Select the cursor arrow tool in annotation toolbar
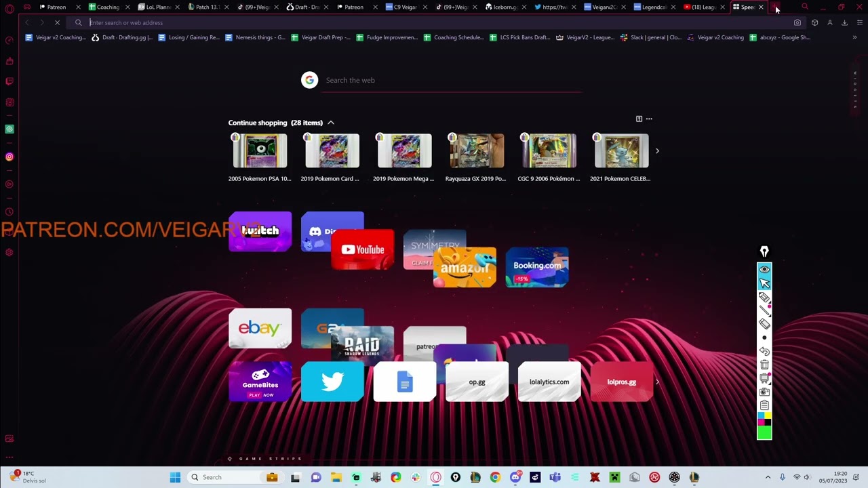The width and height of the screenshot is (868, 488). pyautogui.click(x=764, y=283)
